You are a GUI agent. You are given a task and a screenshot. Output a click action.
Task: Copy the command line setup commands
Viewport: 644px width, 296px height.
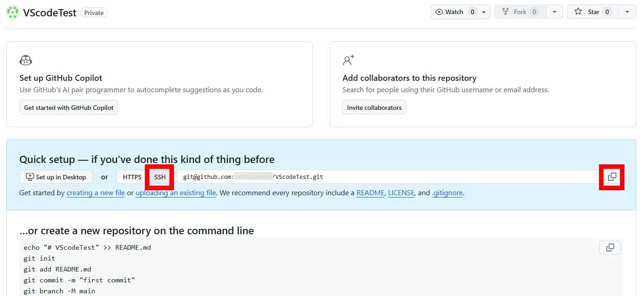610,247
